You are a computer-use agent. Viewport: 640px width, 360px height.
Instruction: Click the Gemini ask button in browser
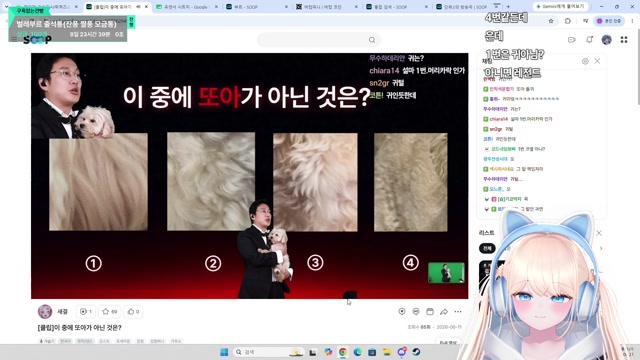pos(560,7)
